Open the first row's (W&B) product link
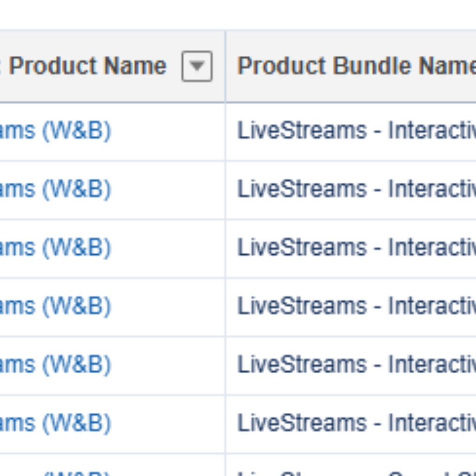The image size is (476, 476). click(56, 131)
